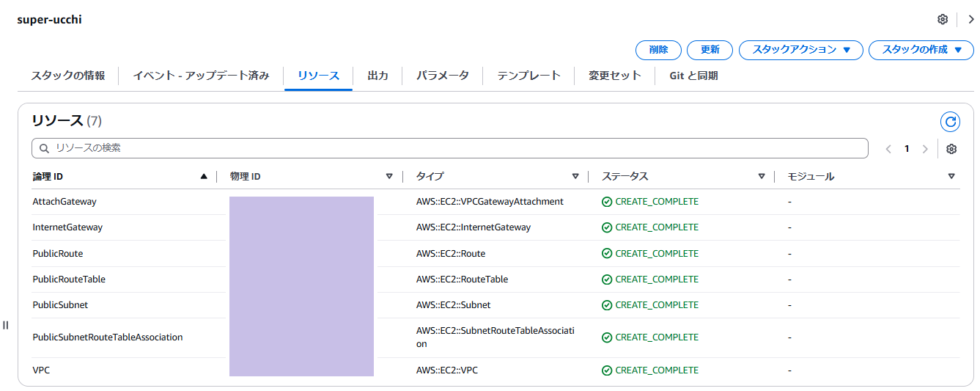Viewport: 980px width, 391px height.
Task: Click the search magnifier icon
Action: coord(44,148)
